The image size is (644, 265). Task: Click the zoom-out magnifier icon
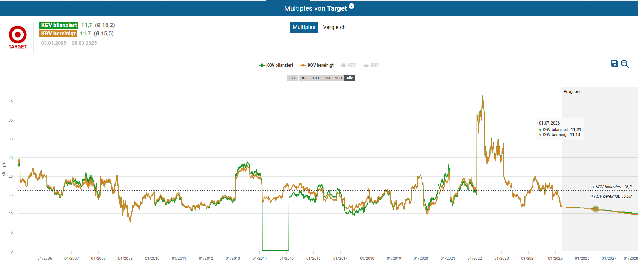pos(625,64)
